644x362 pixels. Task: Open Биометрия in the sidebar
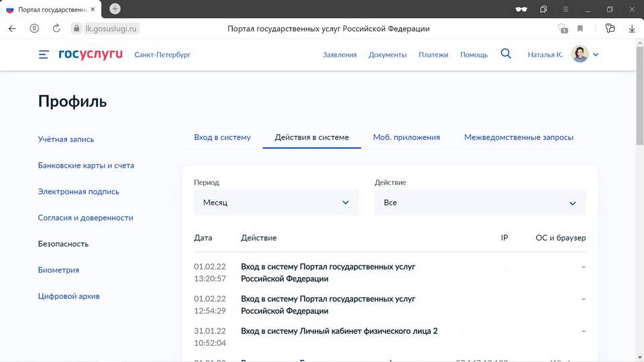(x=58, y=270)
